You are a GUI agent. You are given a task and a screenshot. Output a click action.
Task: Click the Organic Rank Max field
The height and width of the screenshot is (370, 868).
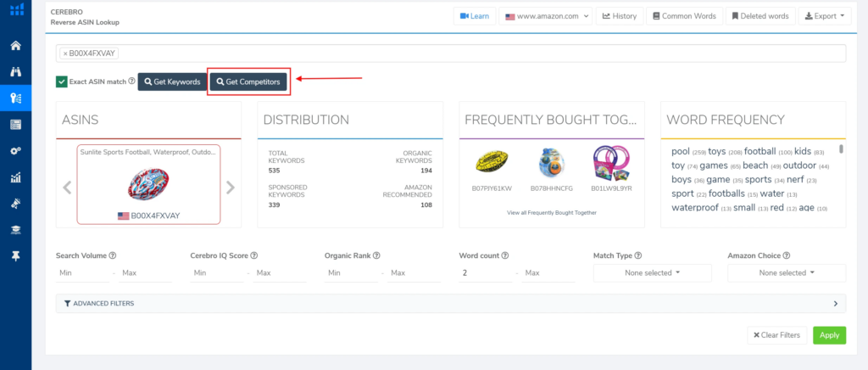click(x=414, y=273)
